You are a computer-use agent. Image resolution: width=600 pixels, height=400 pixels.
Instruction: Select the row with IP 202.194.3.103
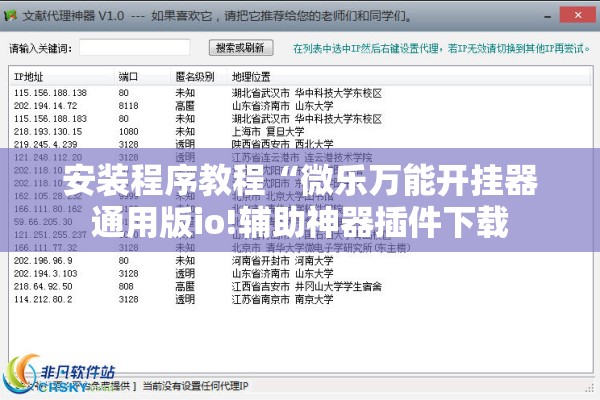point(300,274)
